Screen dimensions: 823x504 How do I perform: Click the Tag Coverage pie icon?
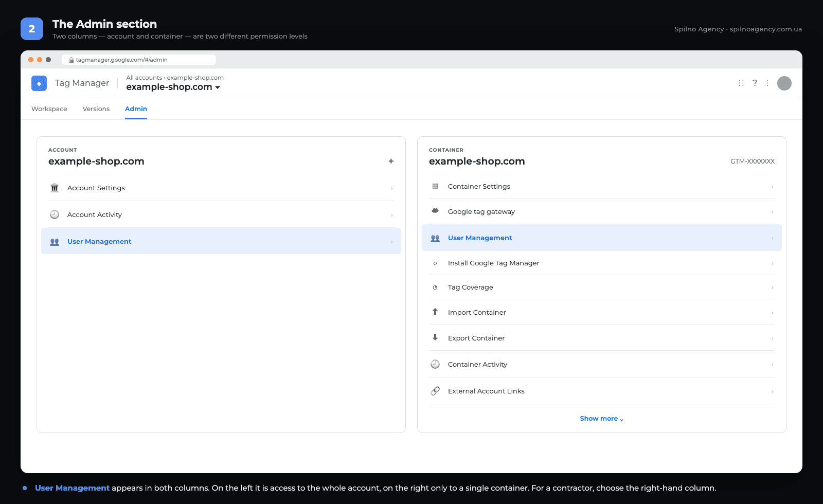tap(435, 287)
